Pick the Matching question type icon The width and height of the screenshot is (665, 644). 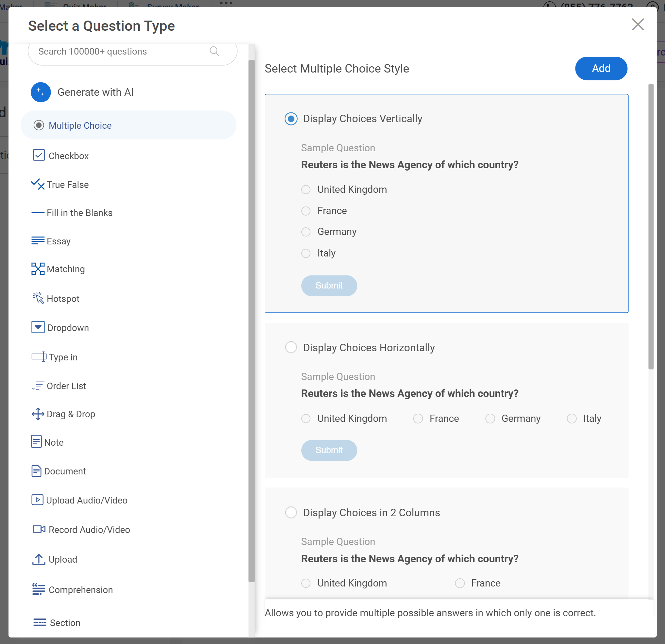coord(38,269)
